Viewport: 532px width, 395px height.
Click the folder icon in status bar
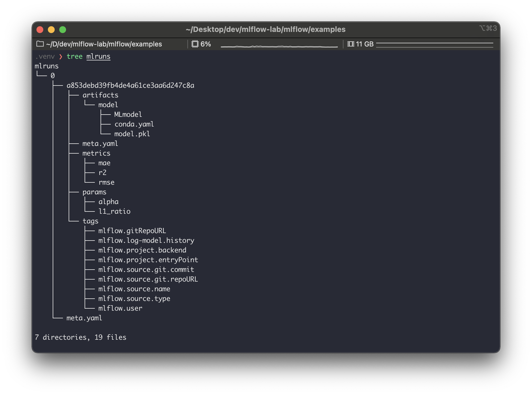[40, 44]
